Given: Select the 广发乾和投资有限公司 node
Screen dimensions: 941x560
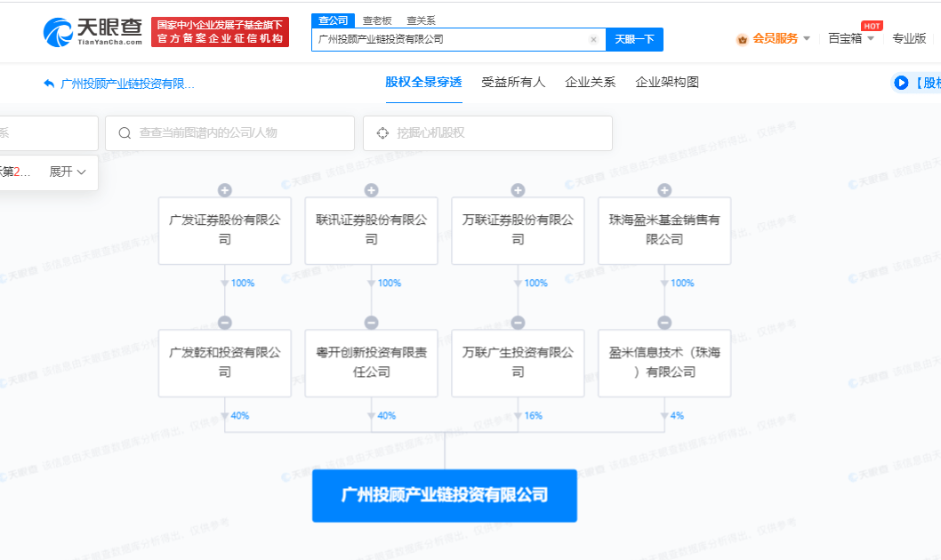Looking at the screenshot, I should [224, 363].
